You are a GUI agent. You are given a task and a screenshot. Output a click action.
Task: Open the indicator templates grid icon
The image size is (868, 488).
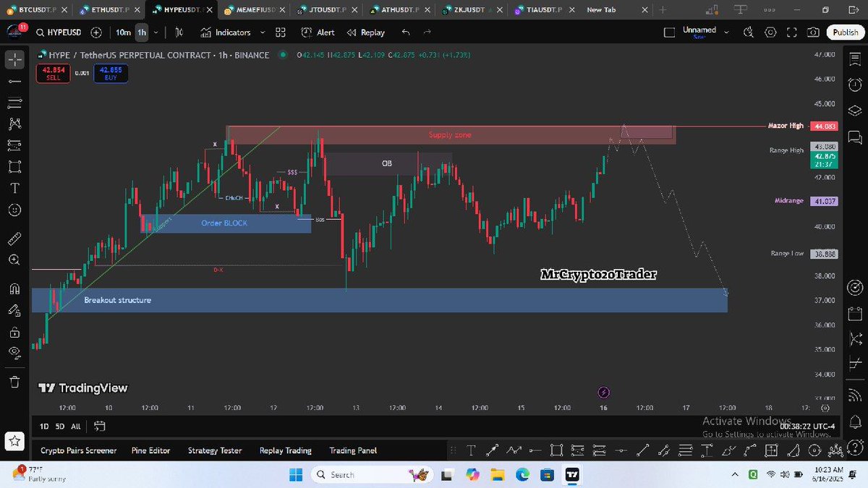[x=281, y=33]
